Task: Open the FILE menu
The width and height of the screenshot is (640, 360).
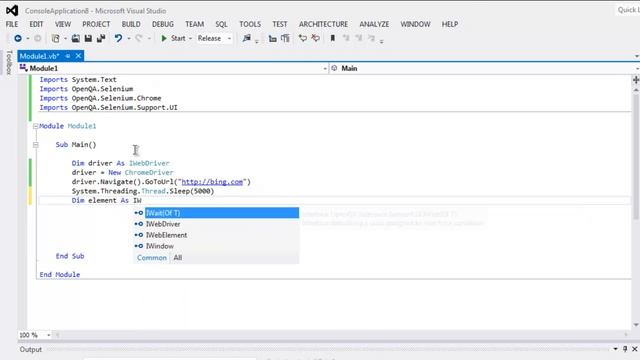Action: [12, 24]
